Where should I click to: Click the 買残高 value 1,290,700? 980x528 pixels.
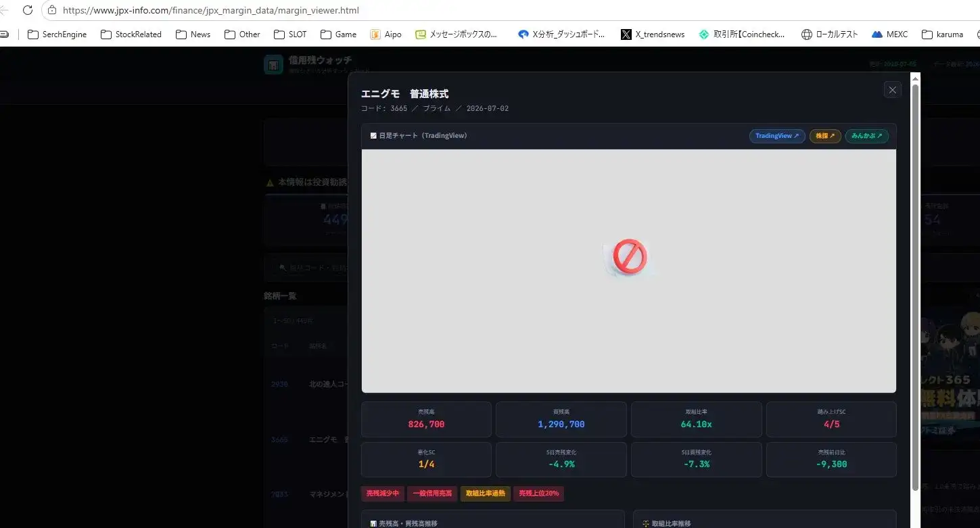pyautogui.click(x=561, y=425)
